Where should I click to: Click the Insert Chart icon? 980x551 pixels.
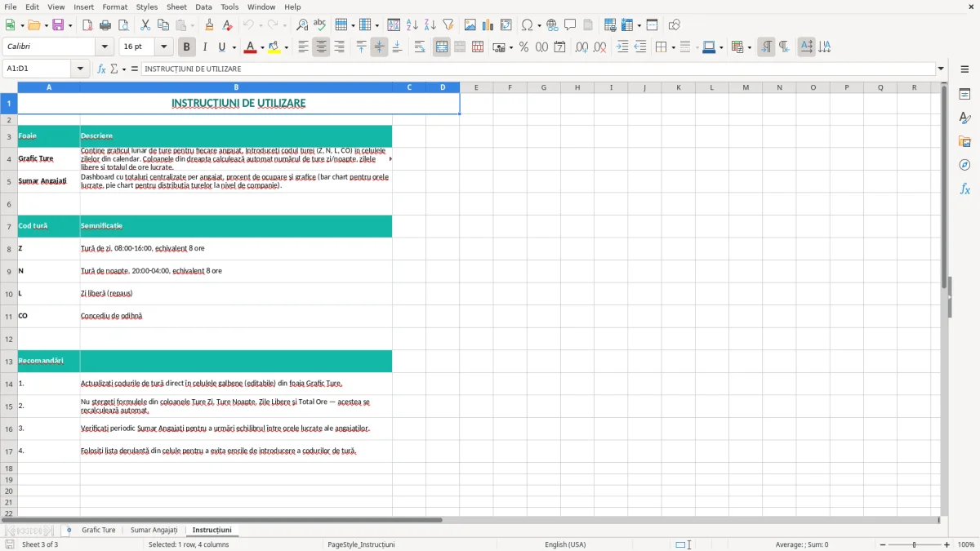pyautogui.click(x=488, y=25)
